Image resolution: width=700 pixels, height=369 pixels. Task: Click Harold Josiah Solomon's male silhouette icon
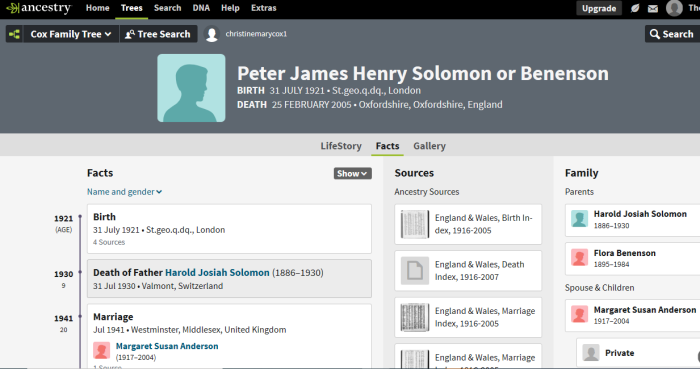point(579,219)
